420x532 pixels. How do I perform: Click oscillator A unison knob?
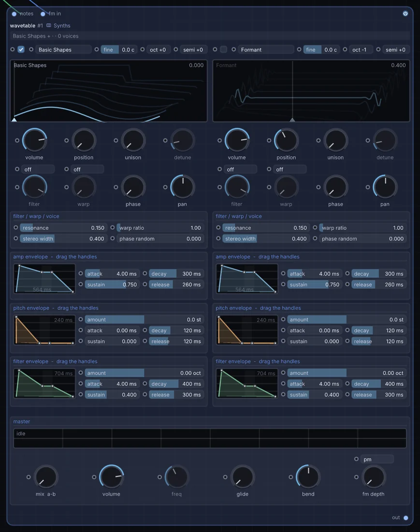(133, 140)
